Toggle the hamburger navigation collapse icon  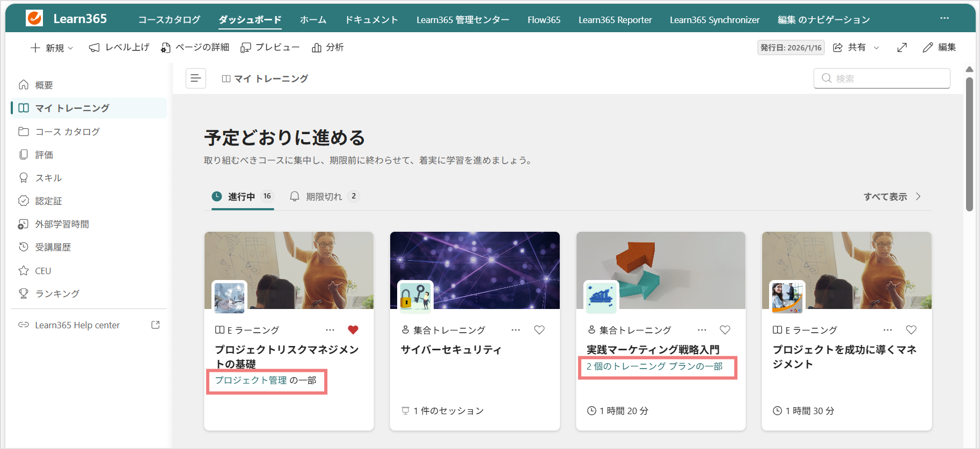point(196,78)
